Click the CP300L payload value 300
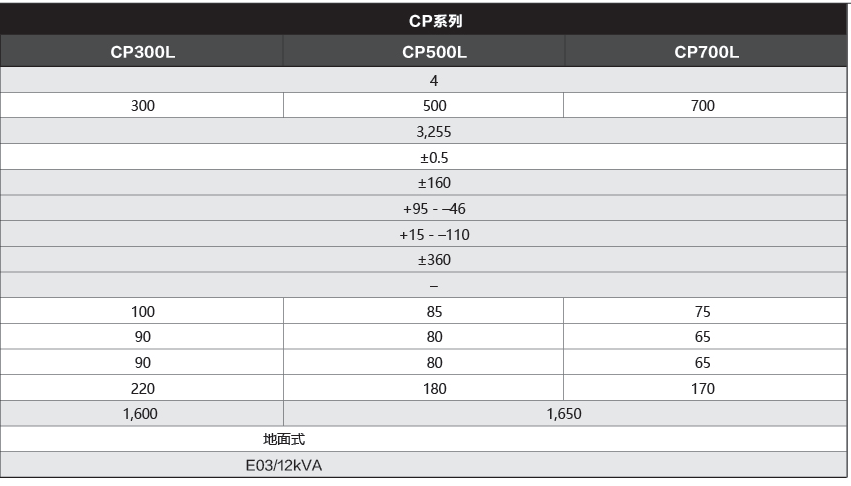Screen dimensions: 851x486 (143, 105)
